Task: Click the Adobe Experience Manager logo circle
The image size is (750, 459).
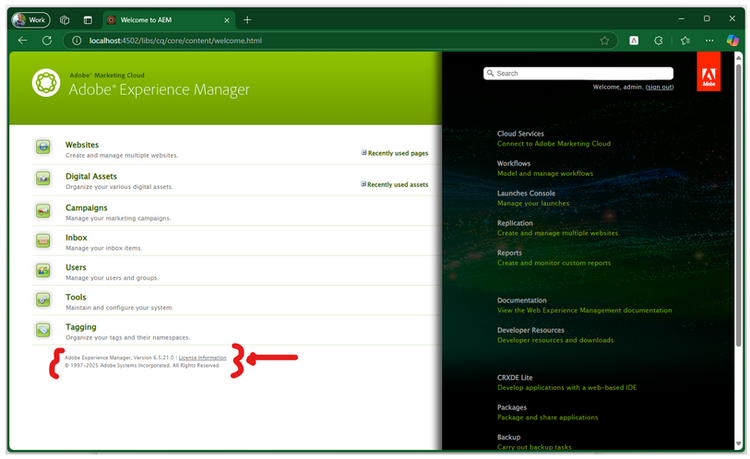Action: [46, 83]
